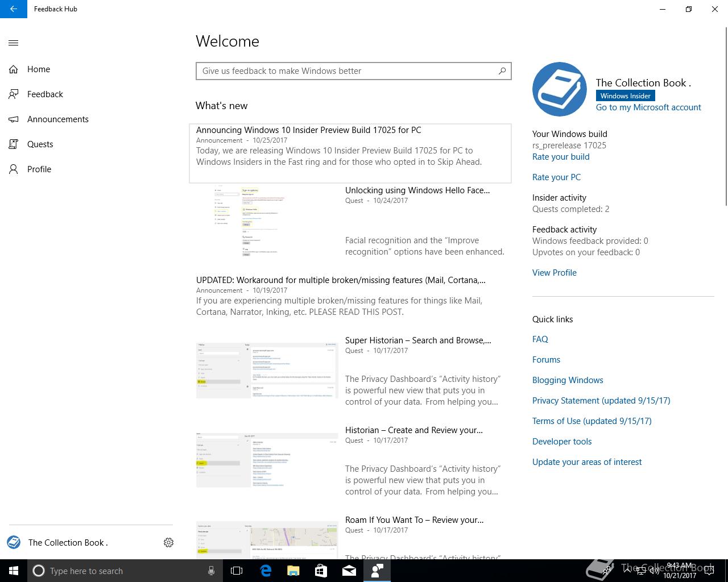Click the Windows Insider badge
The height and width of the screenshot is (582, 728).
point(625,96)
